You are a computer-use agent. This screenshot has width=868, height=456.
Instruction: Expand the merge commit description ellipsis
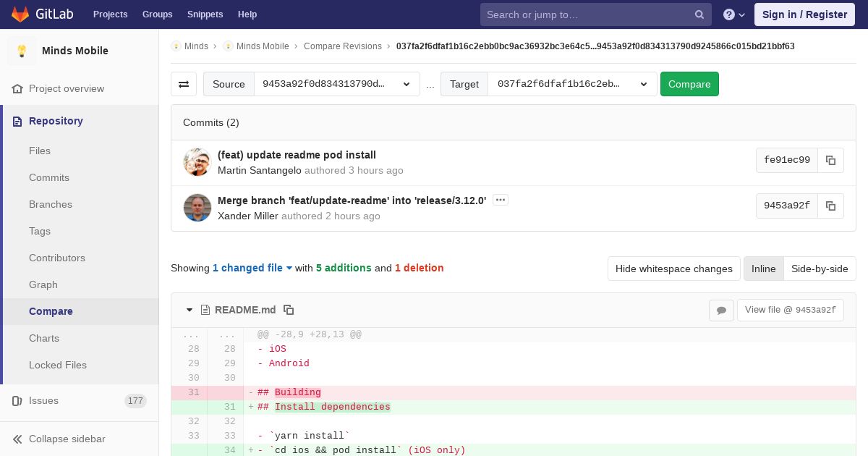[501, 200]
